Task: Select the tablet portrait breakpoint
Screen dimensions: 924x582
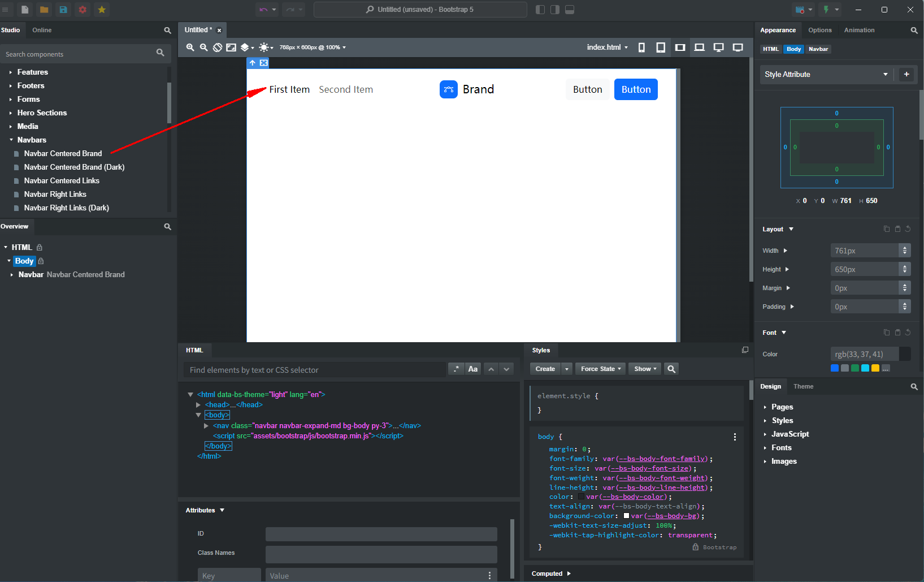Action: [x=661, y=48]
